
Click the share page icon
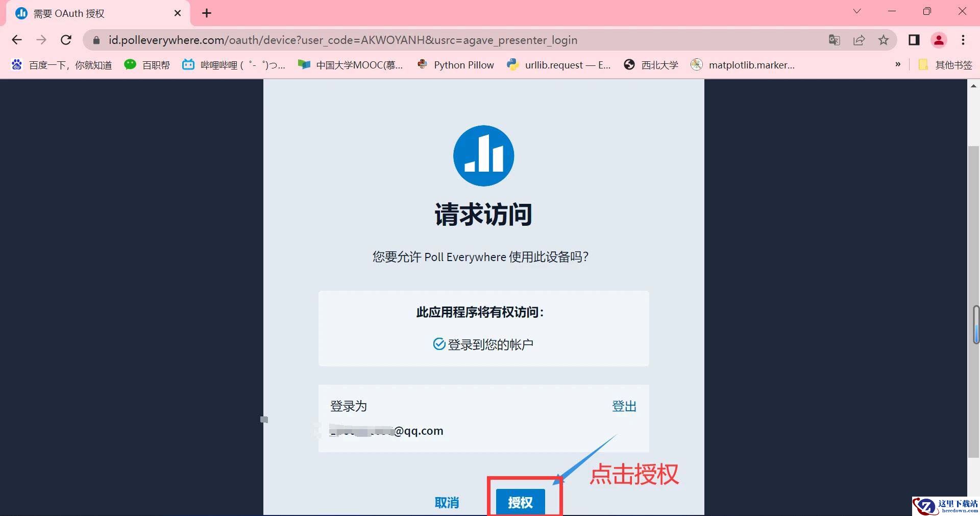tap(859, 40)
